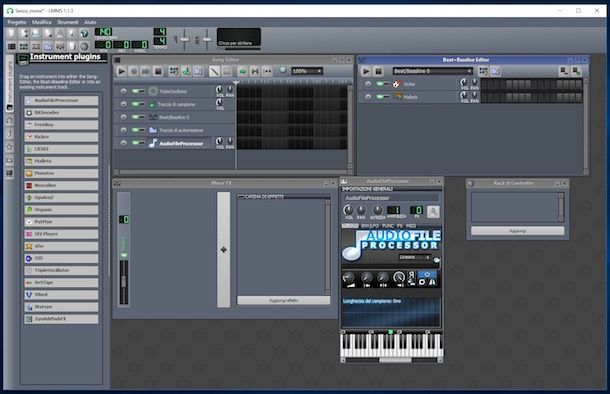This screenshot has width=610, height=394.
Task: Click the master pitch slider in top toolbar
Action: click(x=207, y=39)
